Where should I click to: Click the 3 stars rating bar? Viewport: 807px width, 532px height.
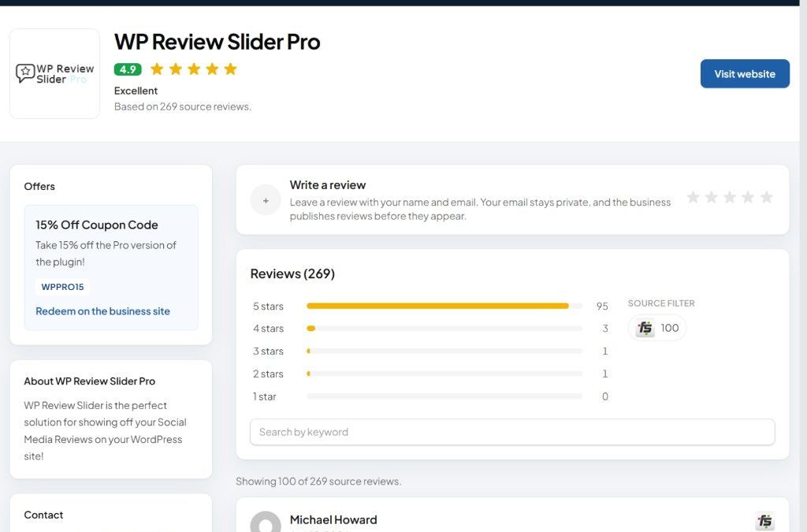444,351
